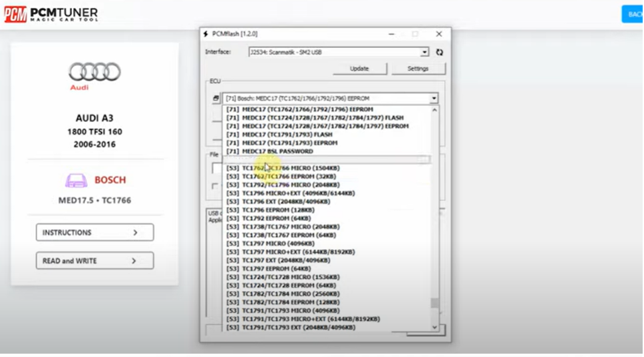Screen dimensions: 644x357
Task: Select [53] TC1797 MICRO+EXT (6144KB/8192KB)
Action: pos(327,252)
